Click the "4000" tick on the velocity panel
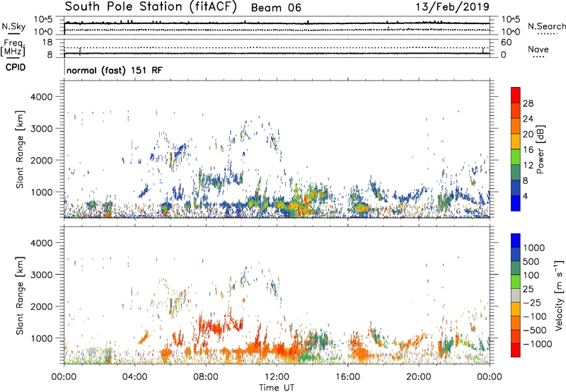 42,243
